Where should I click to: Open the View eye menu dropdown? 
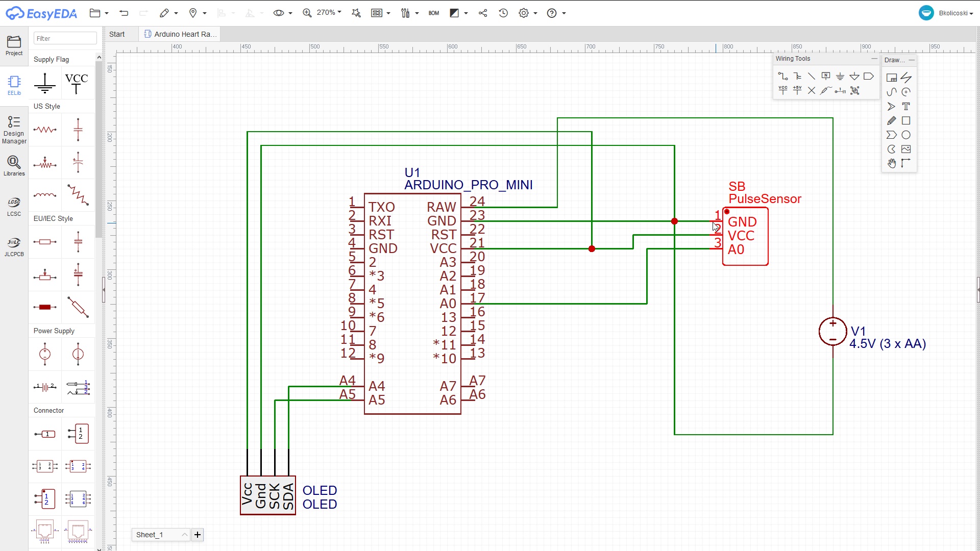pyautogui.click(x=282, y=13)
